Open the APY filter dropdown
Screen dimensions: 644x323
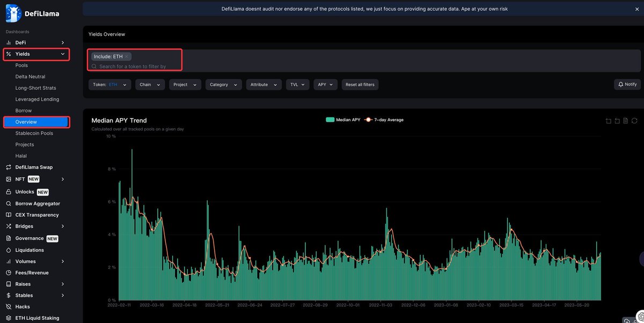pyautogui.click(x=326, y=85)
